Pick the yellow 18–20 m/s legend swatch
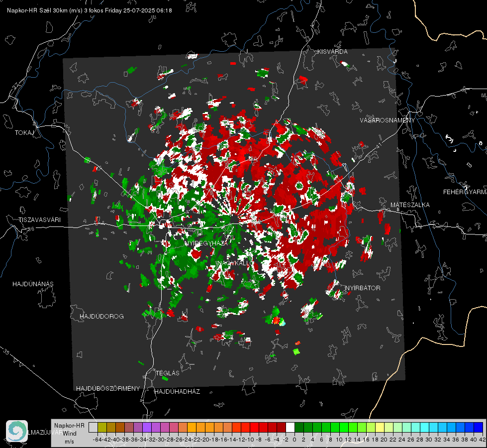 coord(380,427)
